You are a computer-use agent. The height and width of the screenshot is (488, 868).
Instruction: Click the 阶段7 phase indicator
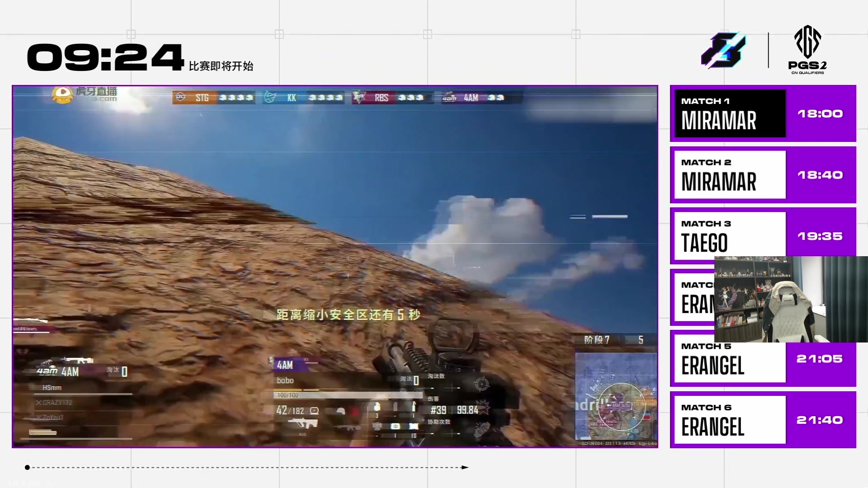[597, 340]
